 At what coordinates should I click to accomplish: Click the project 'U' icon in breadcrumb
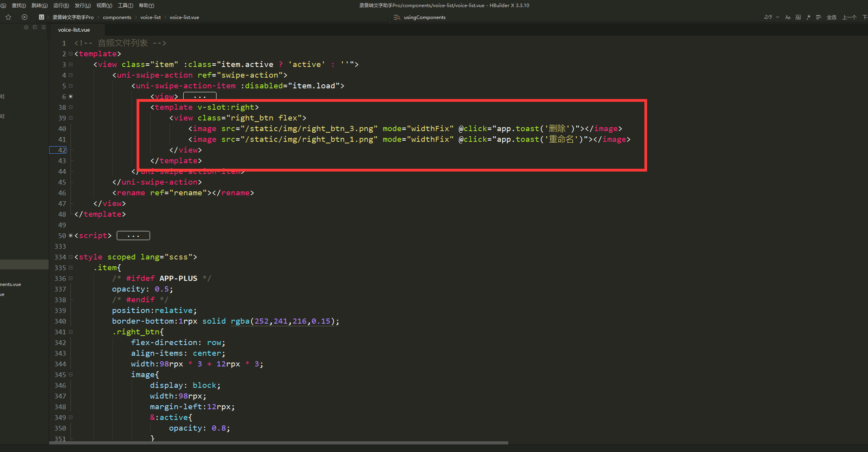[x=42, y=17]
